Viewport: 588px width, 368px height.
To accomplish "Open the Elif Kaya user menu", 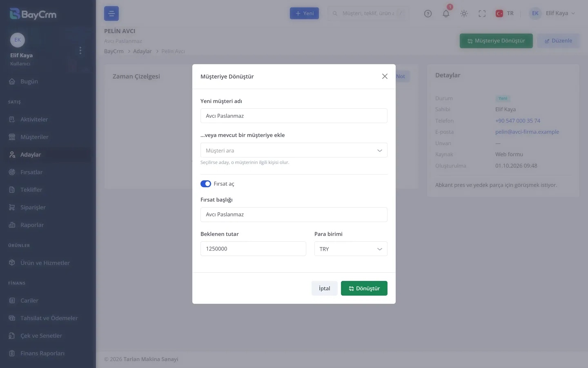I will point(552,13).
